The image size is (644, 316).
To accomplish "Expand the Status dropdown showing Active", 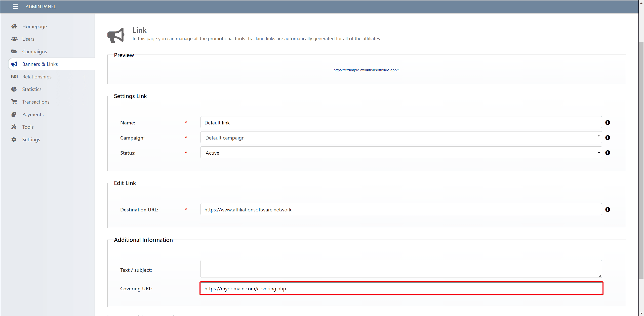I will [x=401, y=153].
